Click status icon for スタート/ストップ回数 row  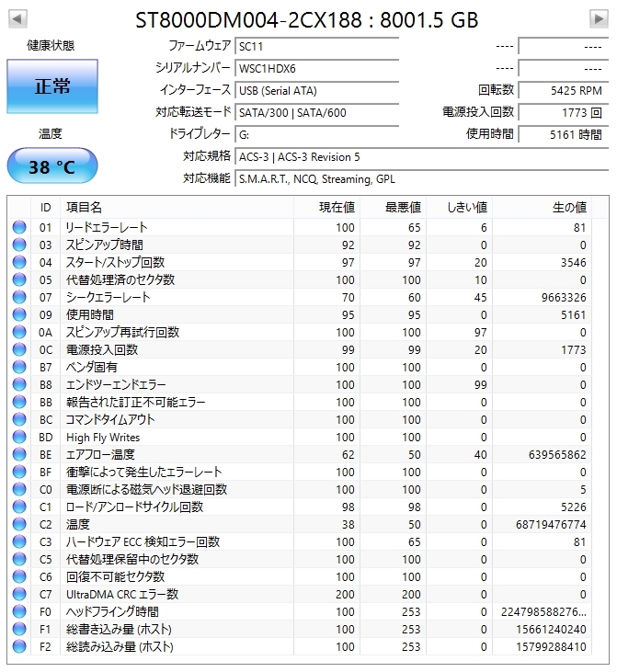(19, 262)
